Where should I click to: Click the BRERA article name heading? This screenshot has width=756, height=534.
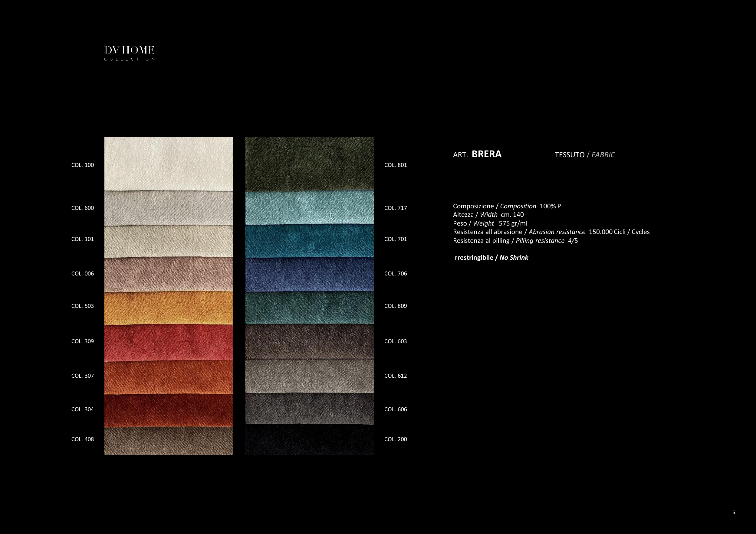pos(486,154)
